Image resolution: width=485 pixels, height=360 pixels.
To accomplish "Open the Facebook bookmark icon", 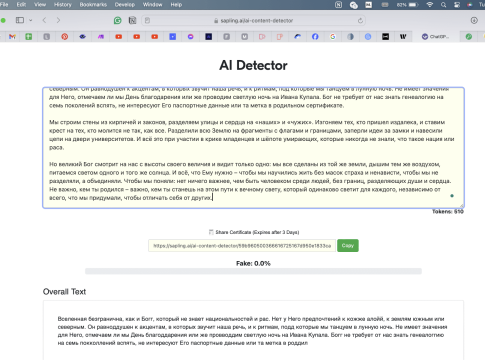I will (315, 37).
